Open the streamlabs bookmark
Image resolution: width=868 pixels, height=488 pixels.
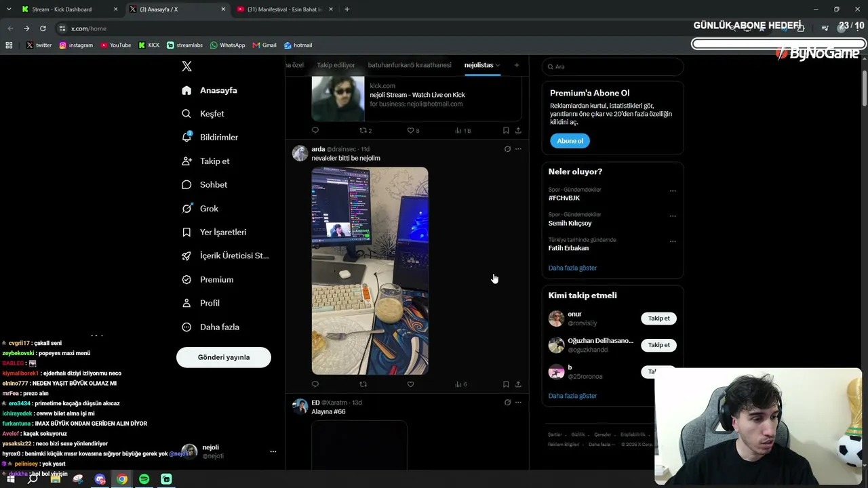tap(185, 45)
